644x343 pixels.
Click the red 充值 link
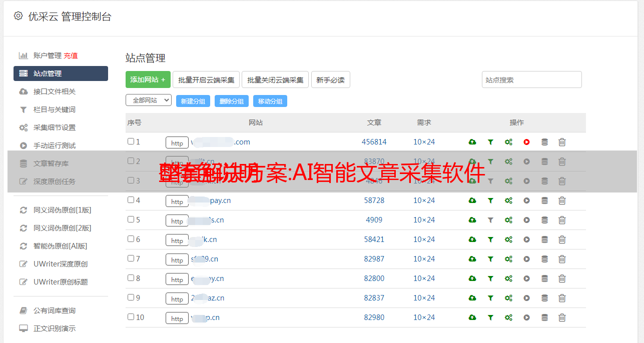(71, 55)
